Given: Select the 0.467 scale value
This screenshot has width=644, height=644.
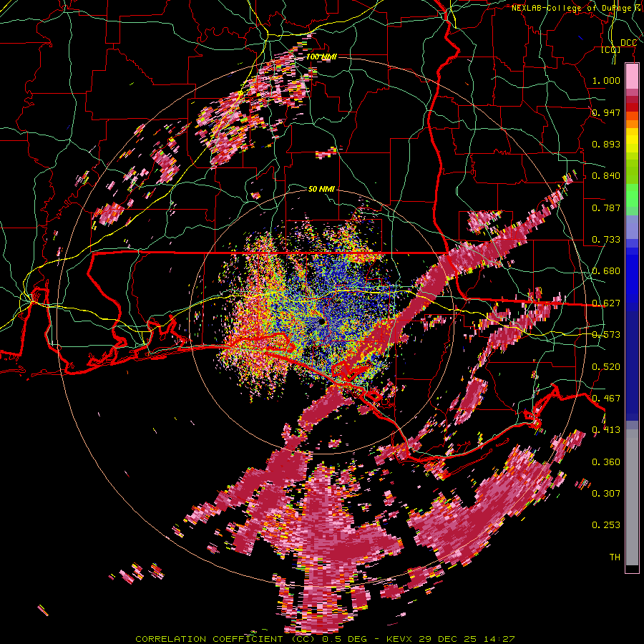Looking at the screenshot, I should [x=606, y=398].
